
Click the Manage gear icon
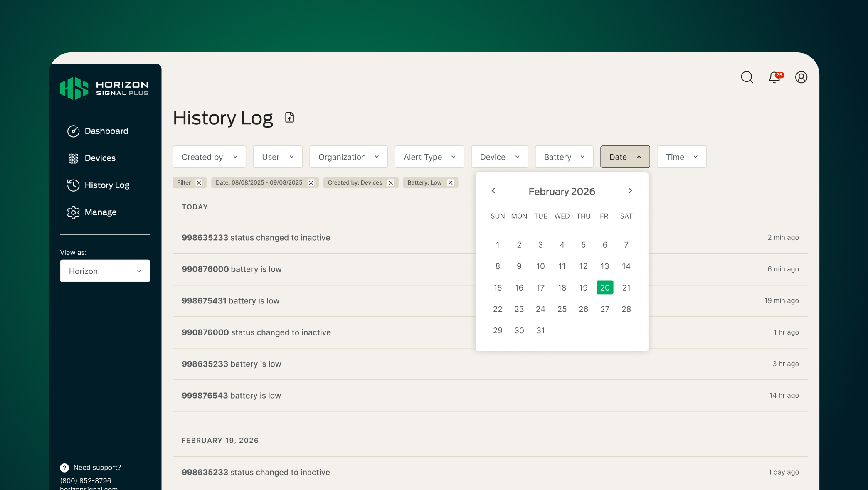[x=73, y=212]
